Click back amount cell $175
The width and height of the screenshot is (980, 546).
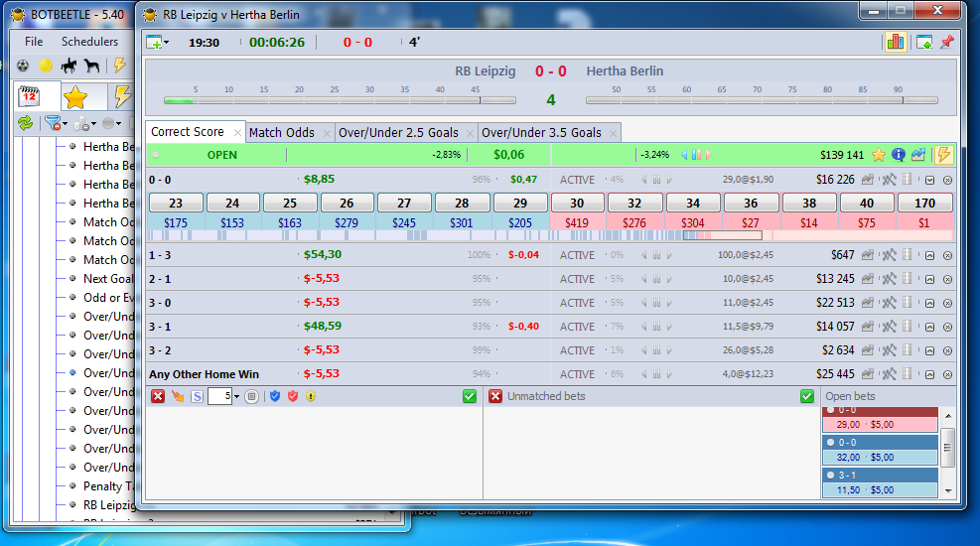(176, 223)
